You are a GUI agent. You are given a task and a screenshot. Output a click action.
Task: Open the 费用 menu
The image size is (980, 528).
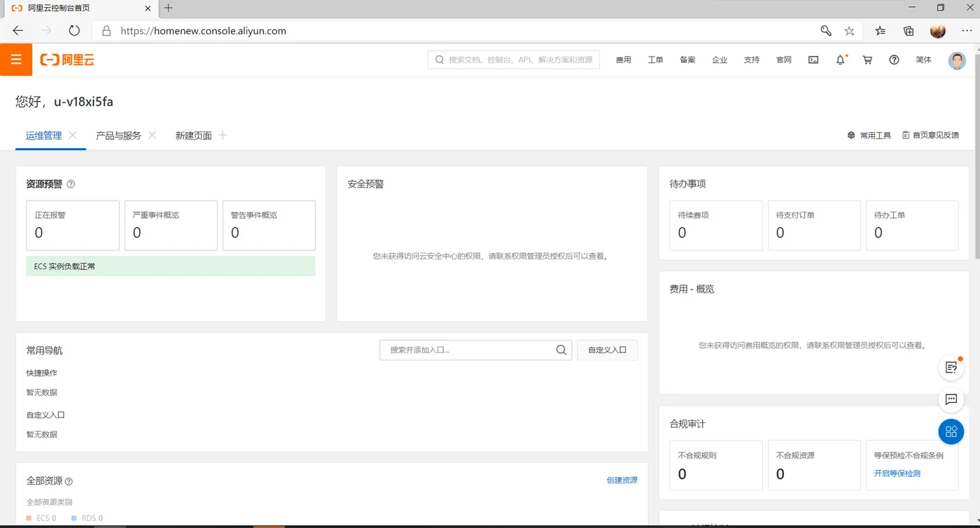(x=623, y=60)
